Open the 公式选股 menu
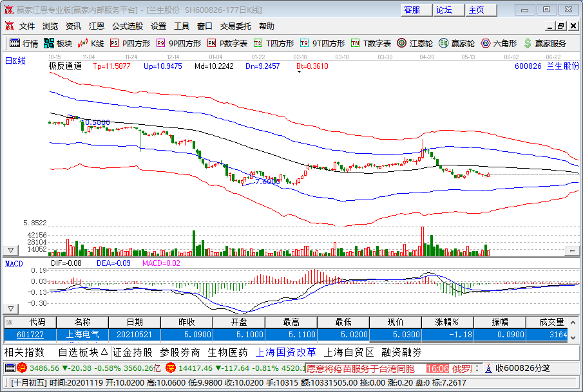Screen dimensions: 583x392 tap(128, 26)
